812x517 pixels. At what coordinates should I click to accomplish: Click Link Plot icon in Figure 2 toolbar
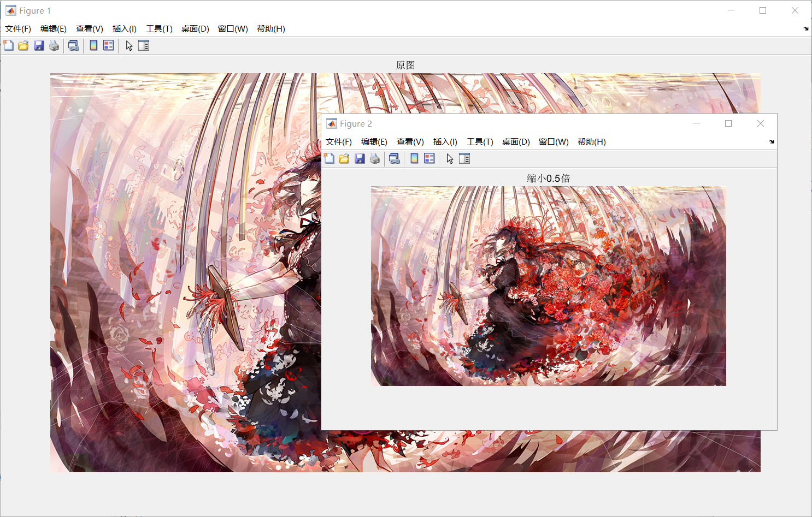tap(395, 158)
